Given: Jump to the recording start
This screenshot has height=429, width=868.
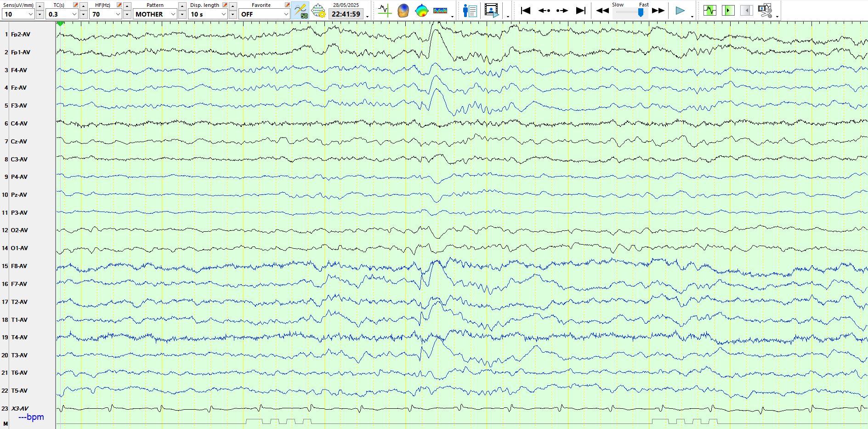Looking at the screenshot, I should pyautogui.click(x=526, y=11).
